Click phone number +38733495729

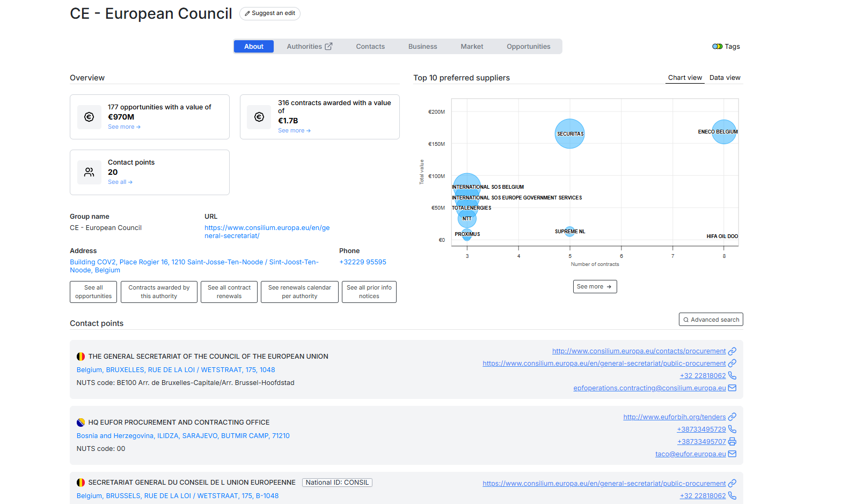click(701, 429)
